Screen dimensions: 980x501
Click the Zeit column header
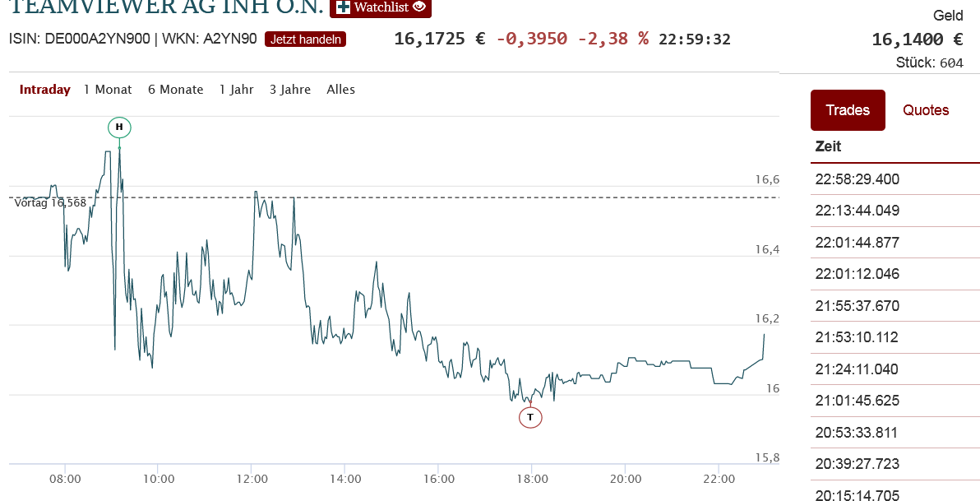click(x=828, y=147)
